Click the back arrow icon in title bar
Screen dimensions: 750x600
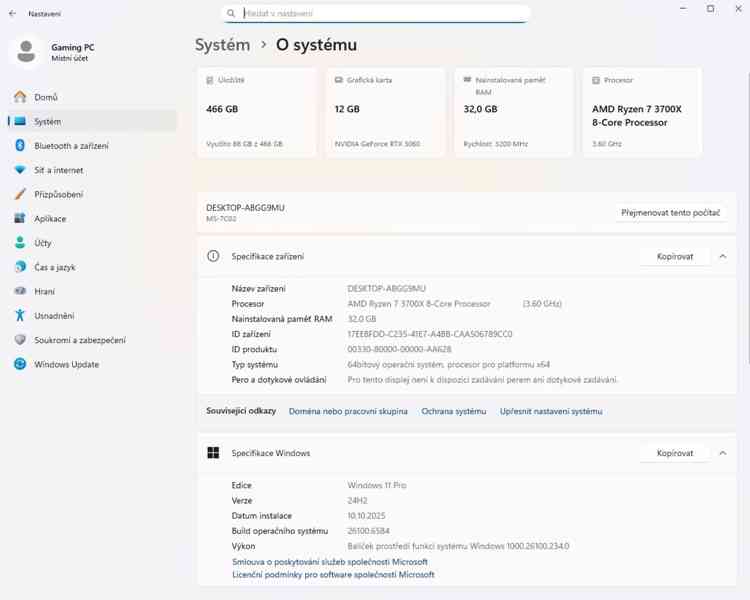tap(12, 14)
